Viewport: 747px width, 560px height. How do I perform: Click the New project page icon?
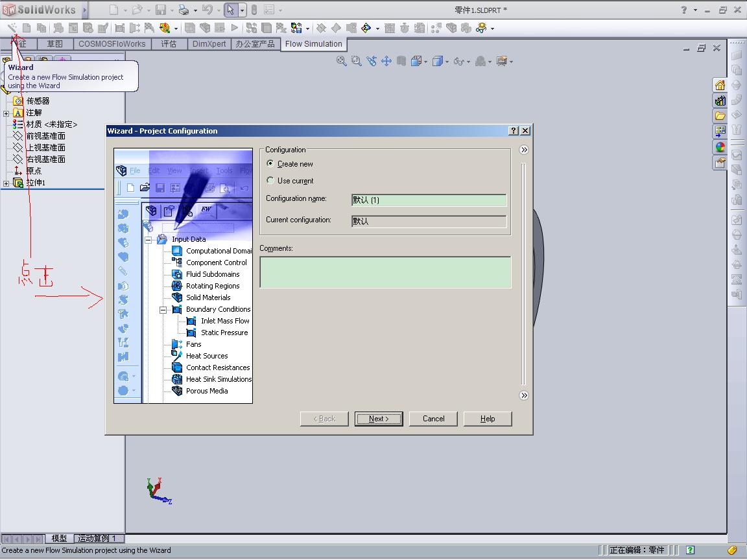pos(27,28)
